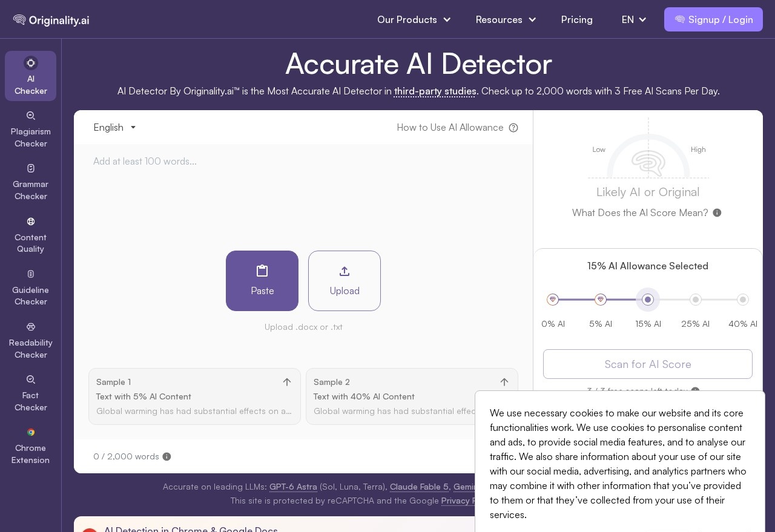Open the Readability Checker tool
This screenshot has height=532, width=775.
30,341
